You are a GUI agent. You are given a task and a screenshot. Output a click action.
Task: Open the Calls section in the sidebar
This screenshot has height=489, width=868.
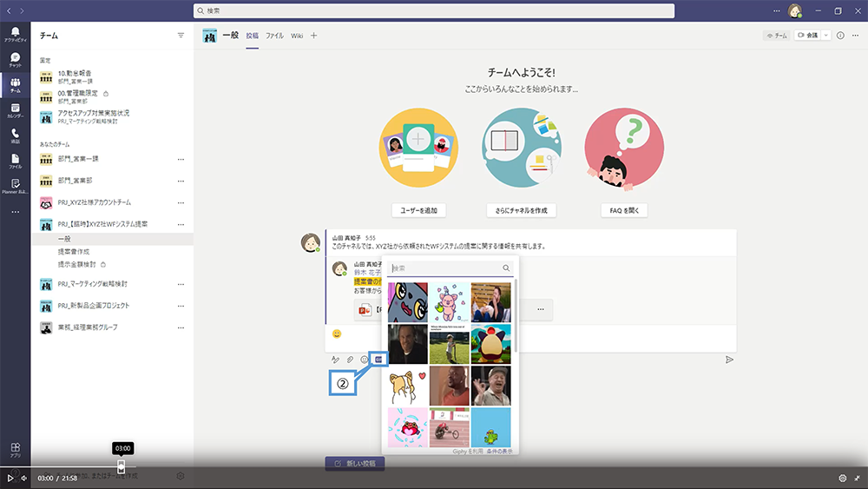(15, 136)
